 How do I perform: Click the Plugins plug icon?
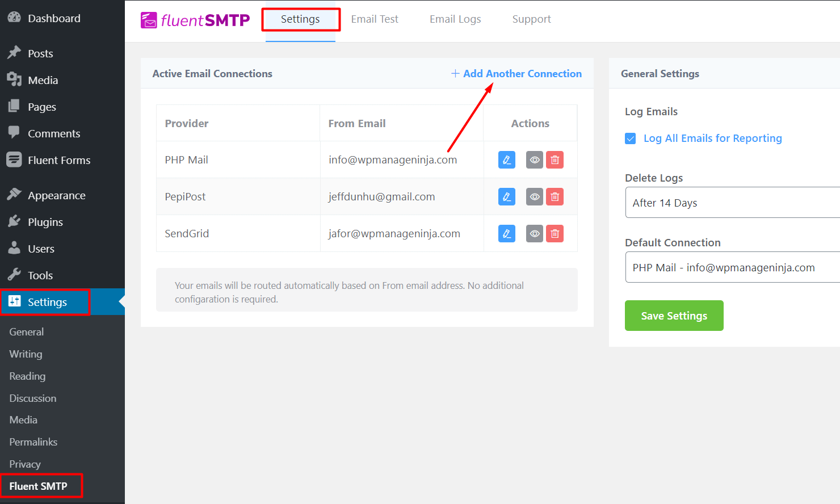14,221
